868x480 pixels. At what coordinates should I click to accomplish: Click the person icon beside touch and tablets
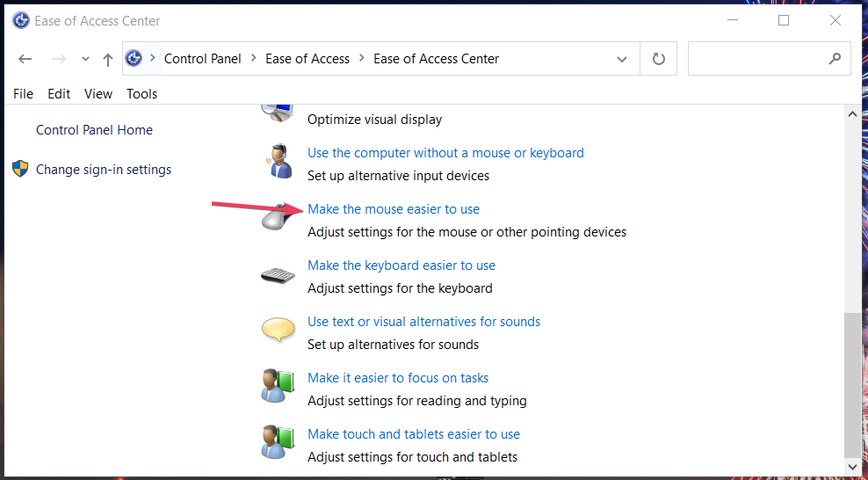[278, 442]
